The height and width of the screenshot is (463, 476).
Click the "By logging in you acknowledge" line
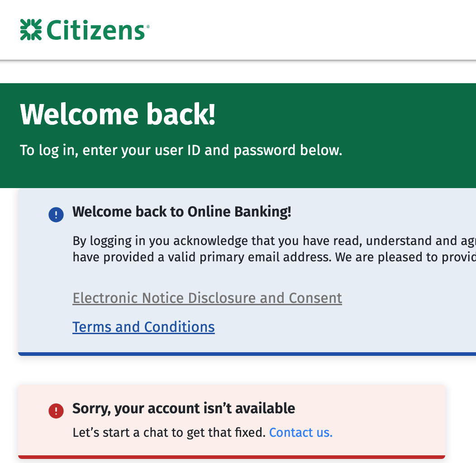[271, 241]
